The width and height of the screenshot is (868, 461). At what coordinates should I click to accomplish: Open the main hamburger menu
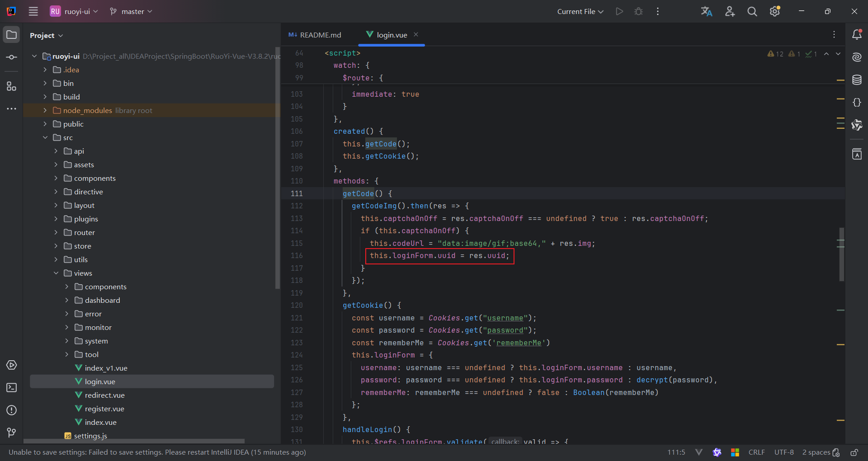33,12
